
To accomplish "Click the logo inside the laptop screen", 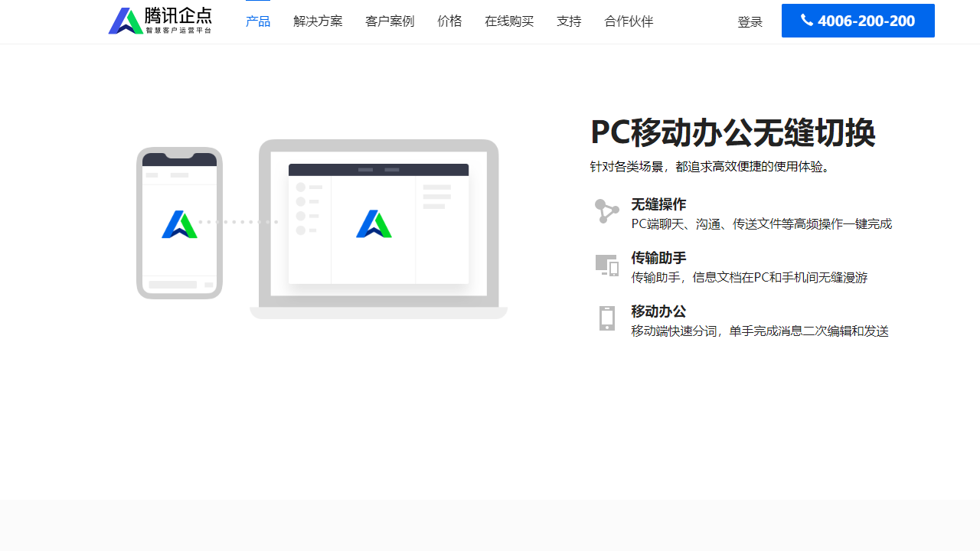I will tap(374, 224).
